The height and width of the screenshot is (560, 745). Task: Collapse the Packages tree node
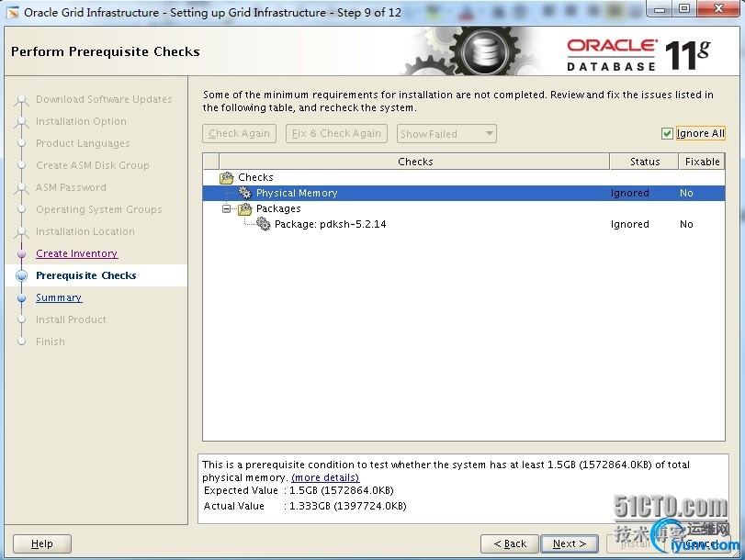point(227,208)
